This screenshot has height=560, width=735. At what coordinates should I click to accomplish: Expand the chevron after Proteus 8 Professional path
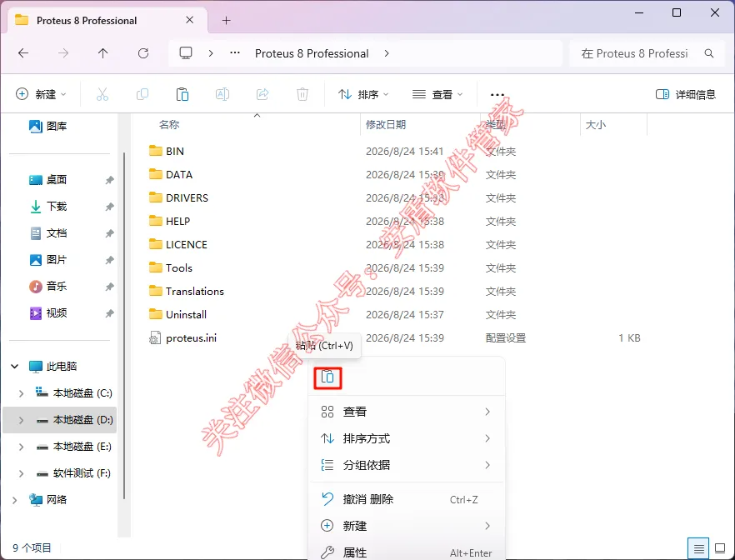(x=387, y=53)
